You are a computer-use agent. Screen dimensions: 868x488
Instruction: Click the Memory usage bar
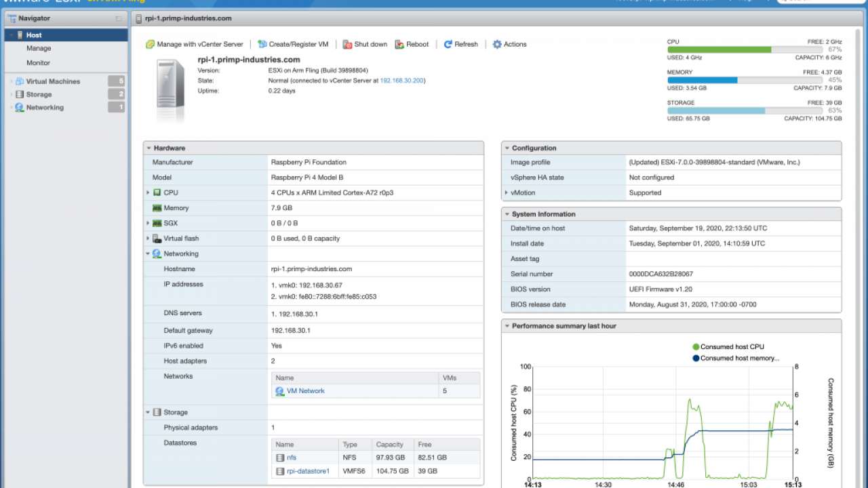(745, 80)
